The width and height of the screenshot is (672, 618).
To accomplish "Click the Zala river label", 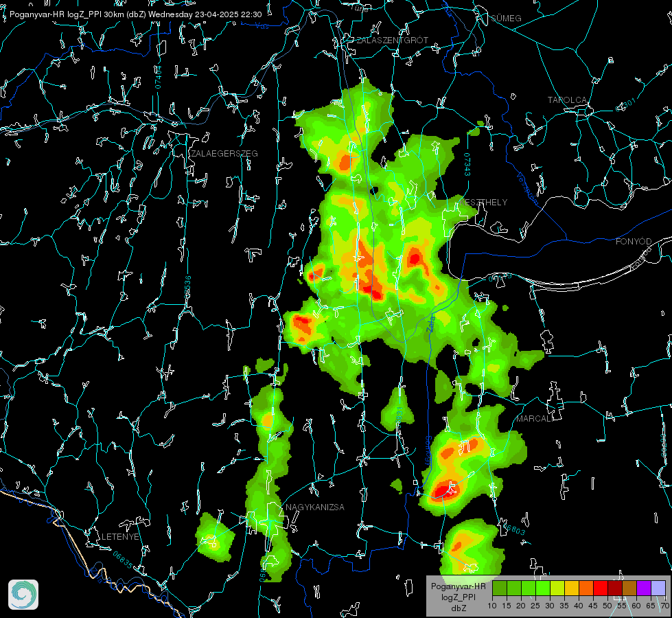I will pyautogui.click(x=430, y=323).
